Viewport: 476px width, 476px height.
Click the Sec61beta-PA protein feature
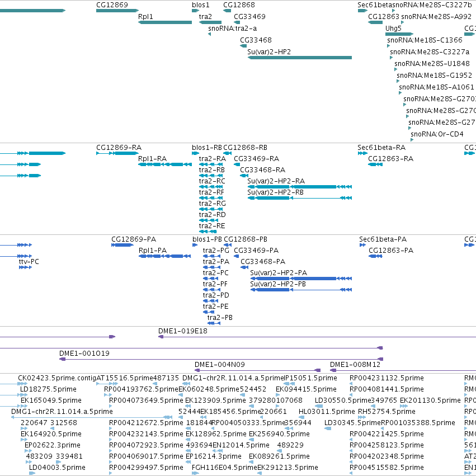point(362,244)
